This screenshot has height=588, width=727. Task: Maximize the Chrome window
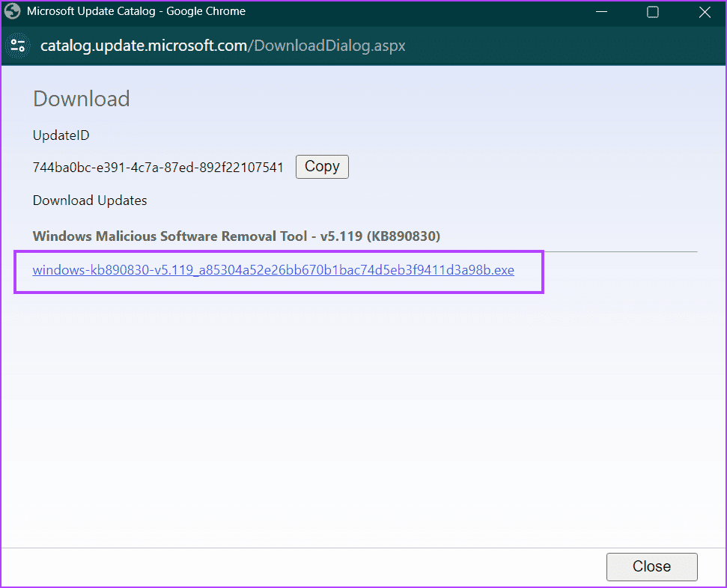[x=652, y=11]
